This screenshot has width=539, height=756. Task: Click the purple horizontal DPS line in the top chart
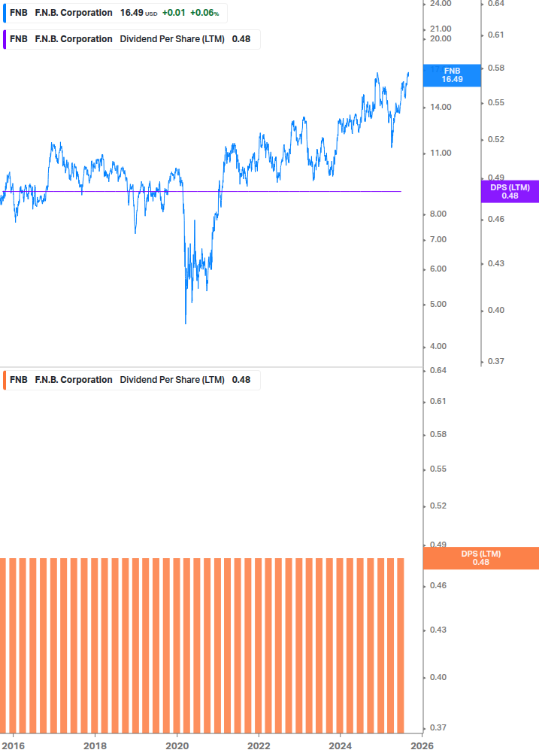click(x=301, y=191)
